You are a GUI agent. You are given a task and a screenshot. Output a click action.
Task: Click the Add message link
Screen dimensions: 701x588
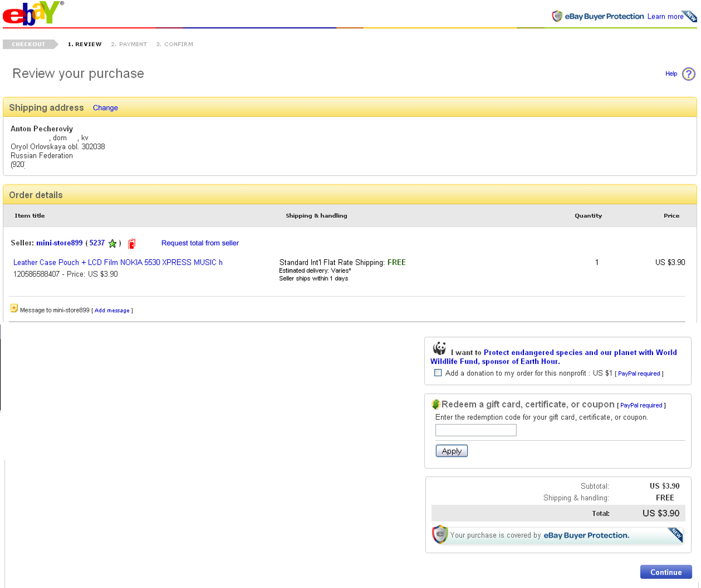tap(112, 311)
